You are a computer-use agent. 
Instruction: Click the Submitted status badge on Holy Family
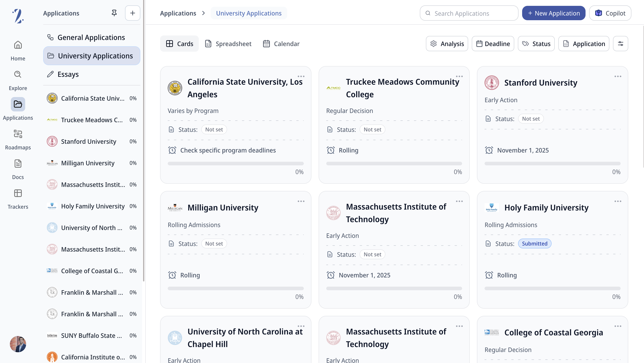(x=534, y=243)
